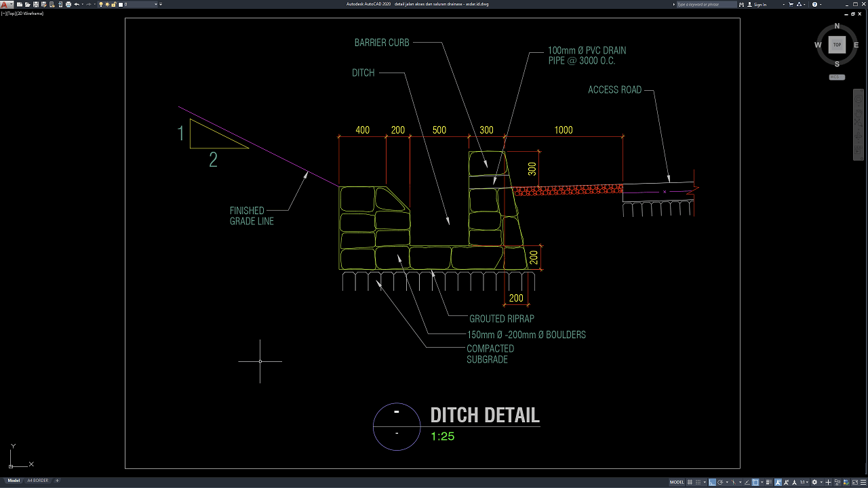The height and width of the screenshot is (488, 868).
Task: Click the status bar Customization menu icon
Action: [863, 483]
